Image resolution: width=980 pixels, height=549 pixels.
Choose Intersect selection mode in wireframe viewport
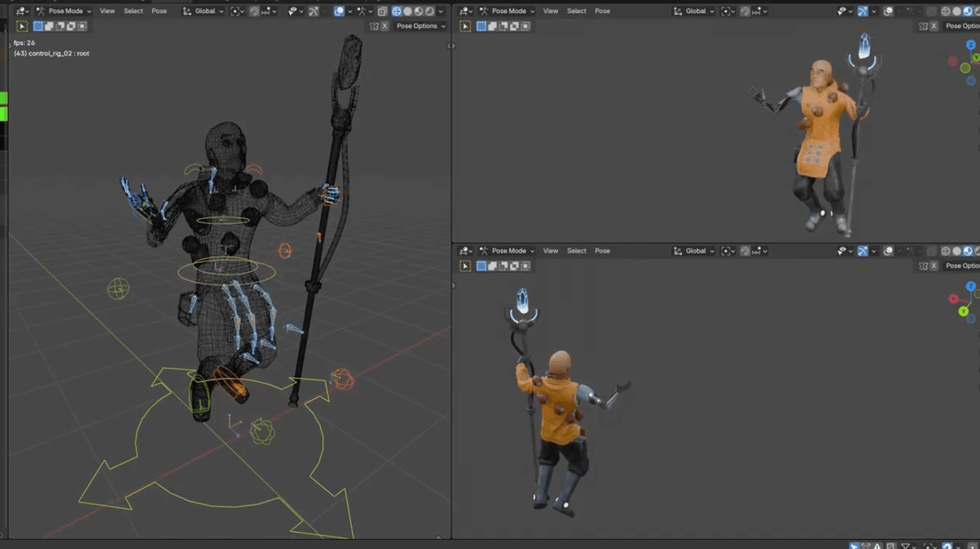(x=82, y=26)
